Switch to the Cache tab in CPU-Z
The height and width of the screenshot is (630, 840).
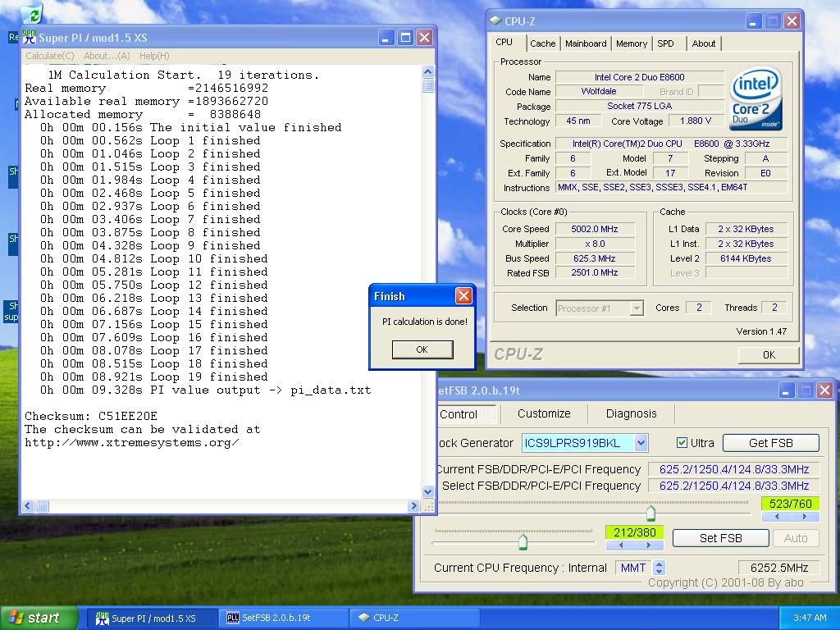tap(543, 43)
